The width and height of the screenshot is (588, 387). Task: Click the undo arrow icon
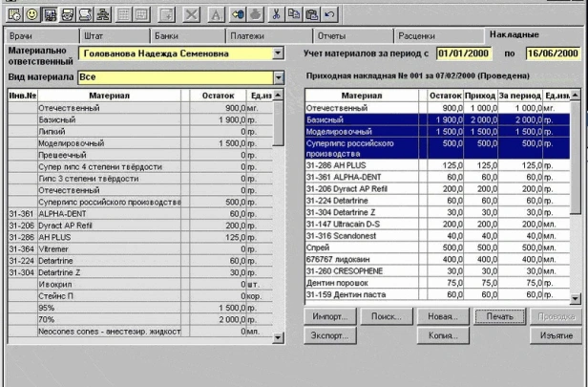[327, 13]
